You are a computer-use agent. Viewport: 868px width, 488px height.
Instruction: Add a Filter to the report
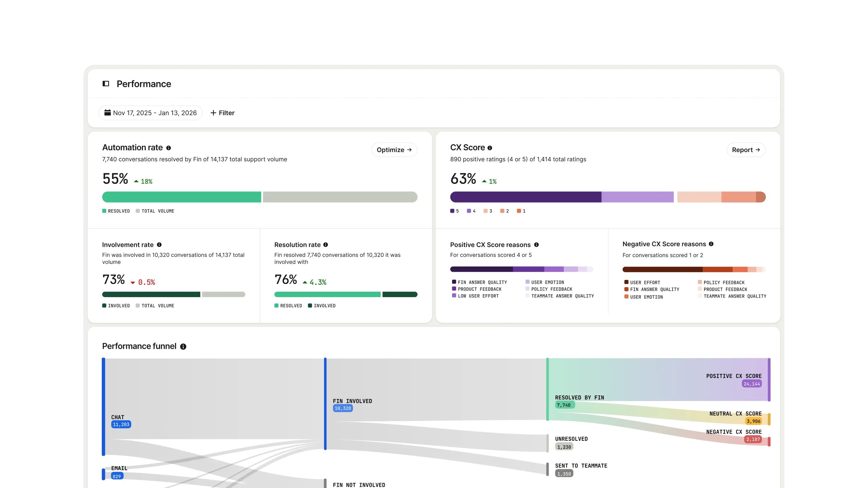pos(222,113)
